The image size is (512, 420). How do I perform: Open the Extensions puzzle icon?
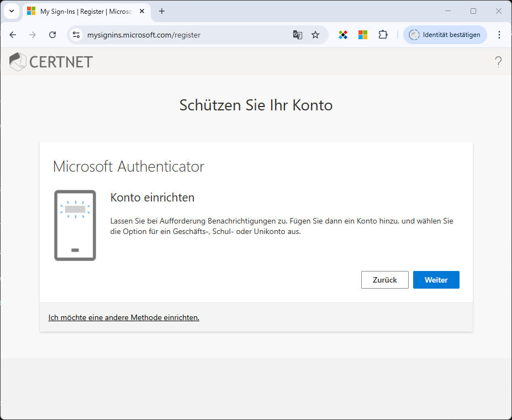point(383,35)
